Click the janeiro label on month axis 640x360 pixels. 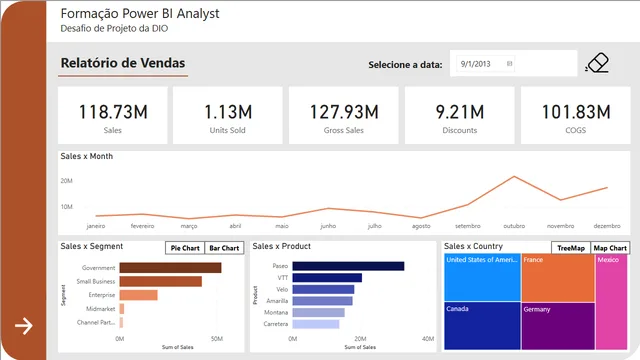(96, 226)
